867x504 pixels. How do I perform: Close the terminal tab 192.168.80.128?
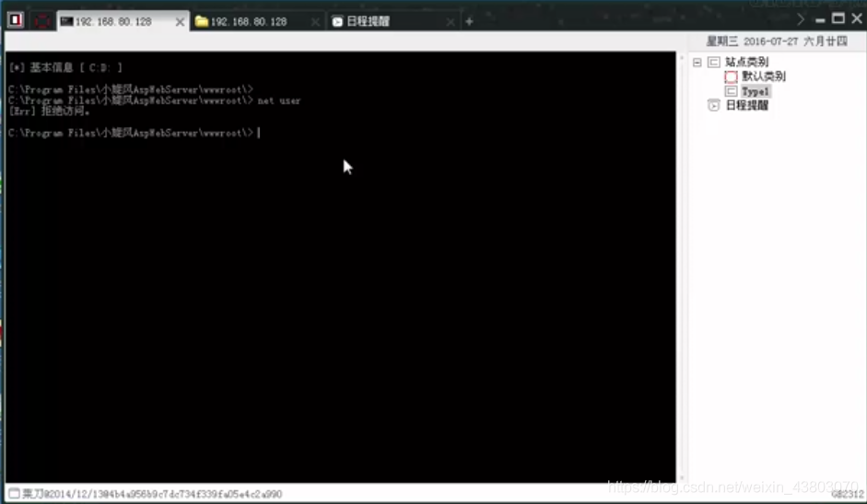tap(180, 21)
